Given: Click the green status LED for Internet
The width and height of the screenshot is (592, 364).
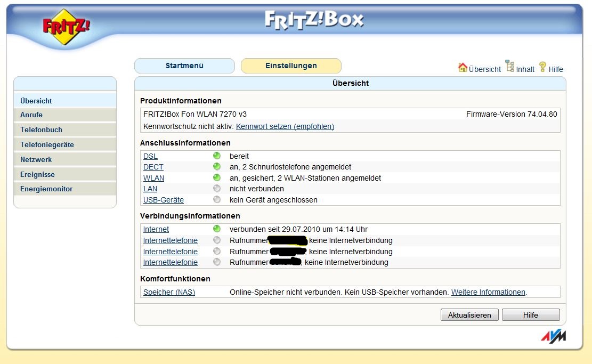Looking at the screenshot, I should [x=217, y=229].
